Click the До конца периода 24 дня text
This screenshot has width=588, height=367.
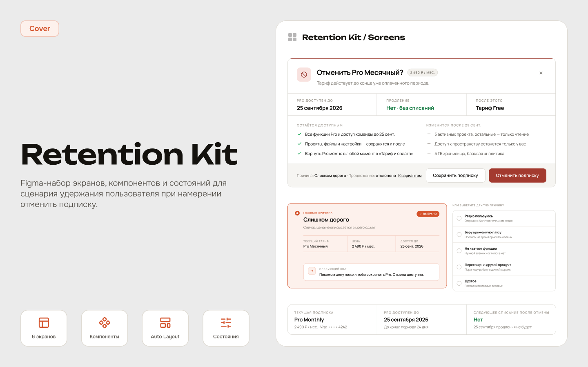[406, 327]
